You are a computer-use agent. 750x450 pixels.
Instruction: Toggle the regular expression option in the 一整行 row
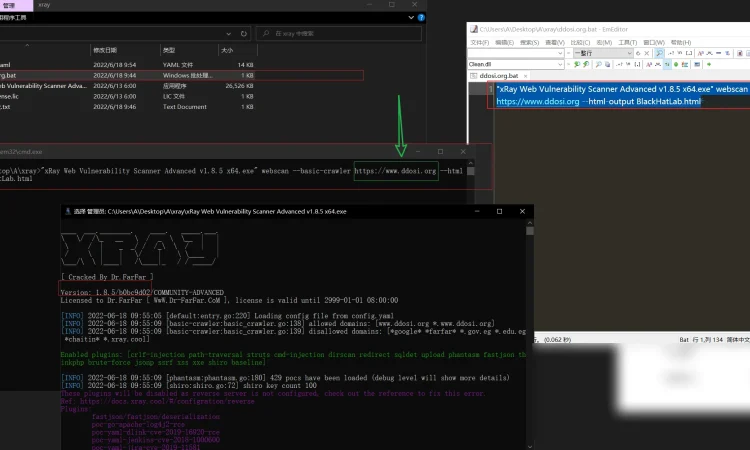(672, 53)
